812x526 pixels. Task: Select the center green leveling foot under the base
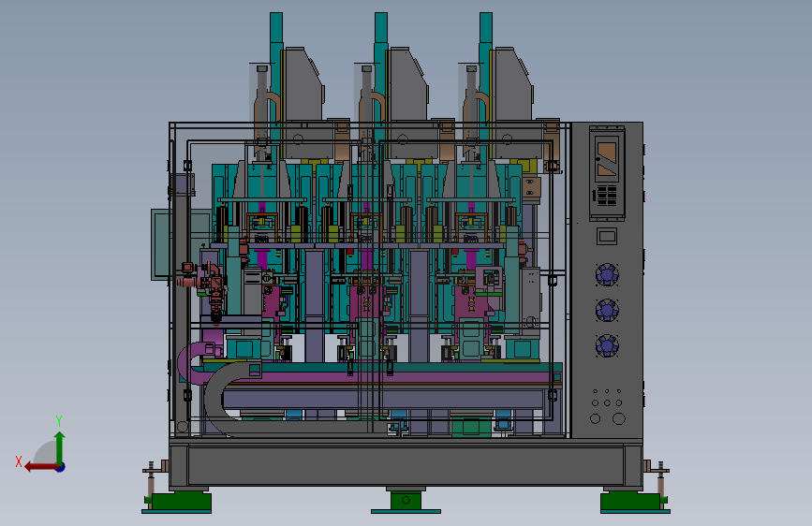click(x=406, y=501)
